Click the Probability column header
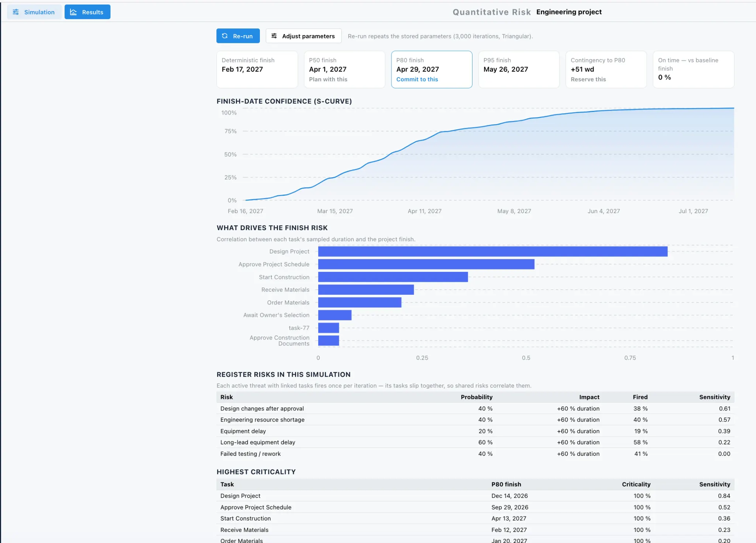 coord(476,397)
